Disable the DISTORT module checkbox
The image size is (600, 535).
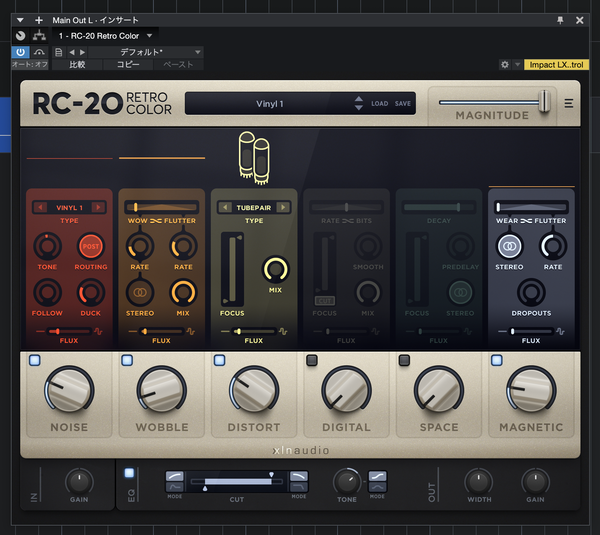pyautogui.click(x=219, y=360)
